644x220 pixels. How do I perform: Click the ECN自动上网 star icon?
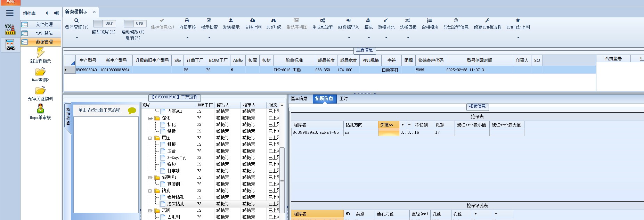pyautogui.click(x=518, y=21)
